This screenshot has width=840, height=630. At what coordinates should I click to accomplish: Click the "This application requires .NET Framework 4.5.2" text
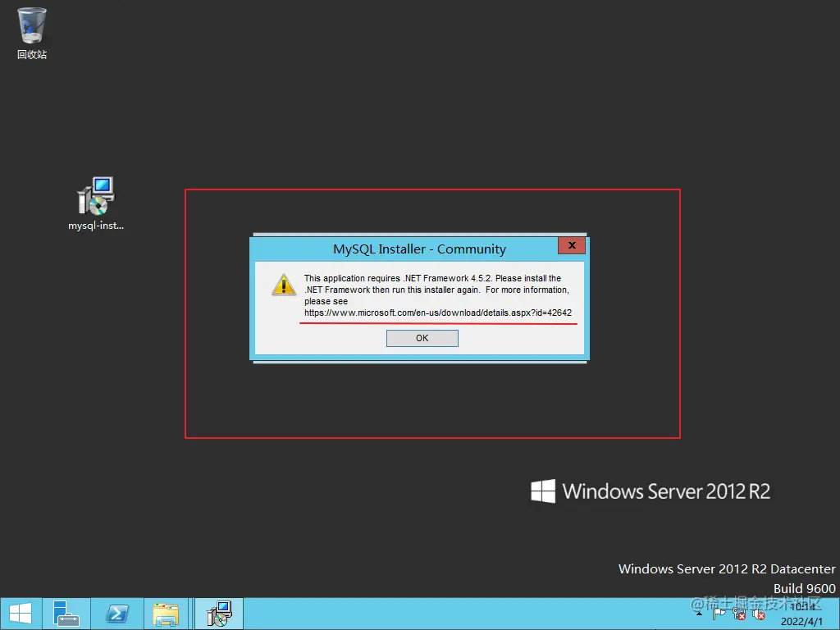click(398, 278)
